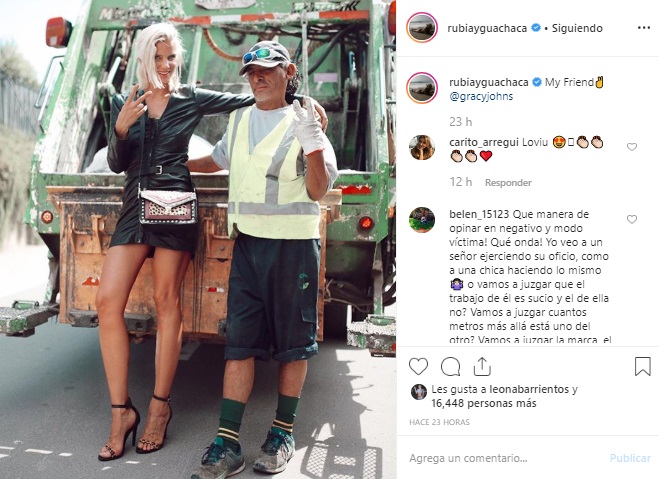Open the @gracyjohns mention link
The width and height of the screenshot is (659, 479).
(x=481, y=96)
